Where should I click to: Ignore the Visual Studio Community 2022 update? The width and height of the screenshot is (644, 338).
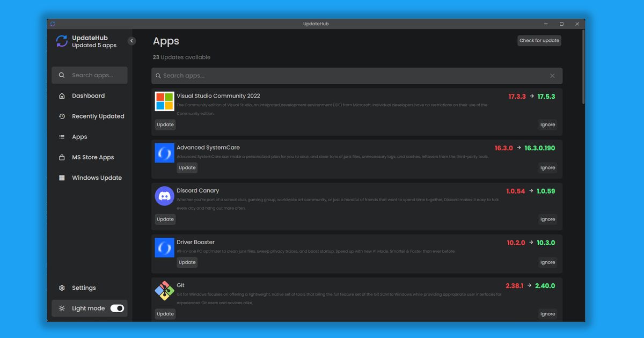[x=548, y=124]
